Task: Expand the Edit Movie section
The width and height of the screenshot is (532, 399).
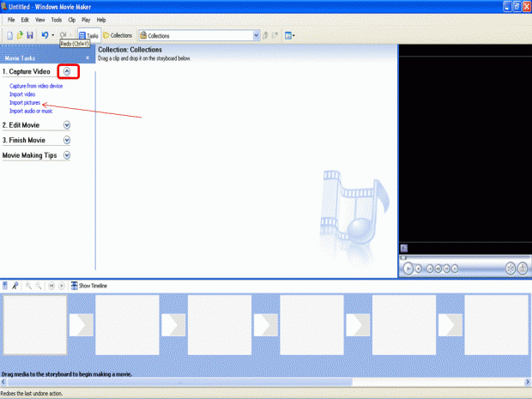Action: point(67,125)
